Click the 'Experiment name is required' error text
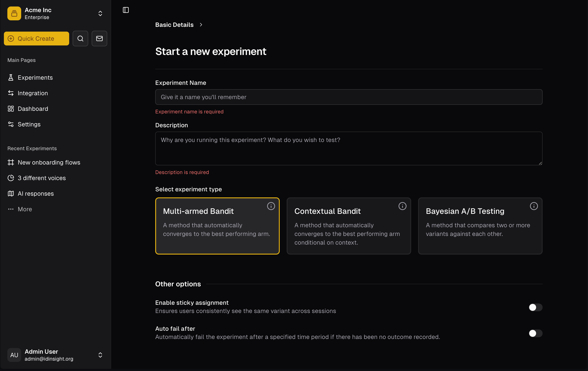This screenshot has width=588, height=371. coord(189,111)
